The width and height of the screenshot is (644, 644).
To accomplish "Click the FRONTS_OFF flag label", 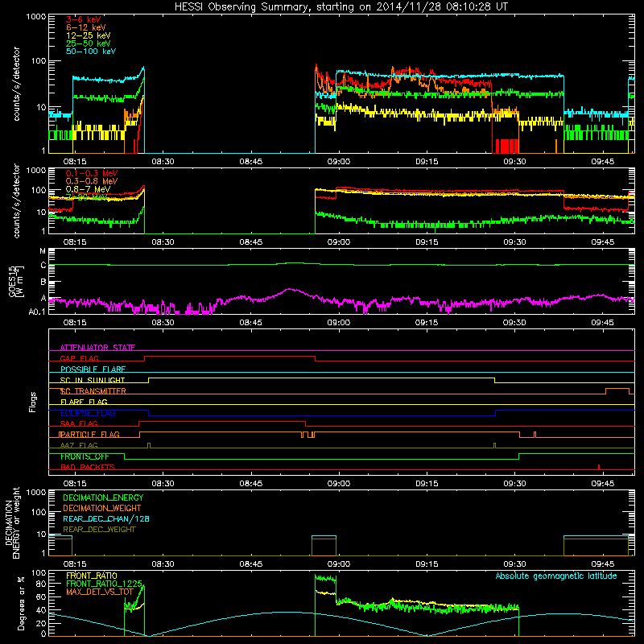I will (85, 456).
